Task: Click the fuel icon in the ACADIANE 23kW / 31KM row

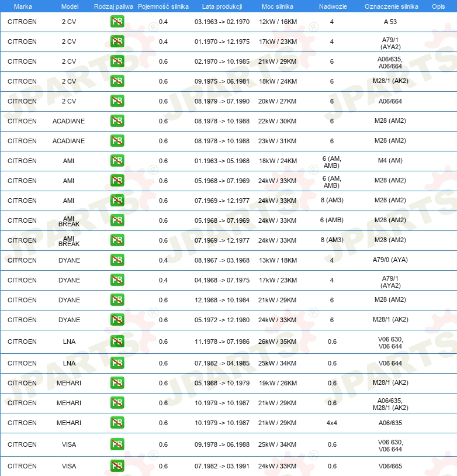Action: click(x=117, y=141)
